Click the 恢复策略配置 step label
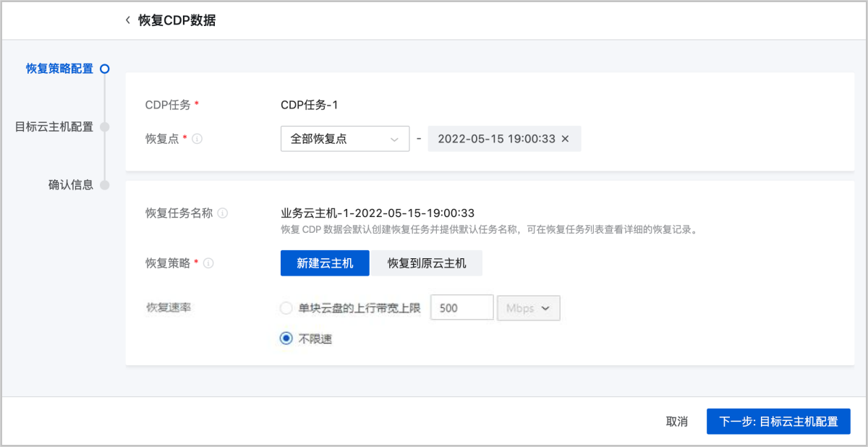Screen dimensions: 868x447 [59, 69]
